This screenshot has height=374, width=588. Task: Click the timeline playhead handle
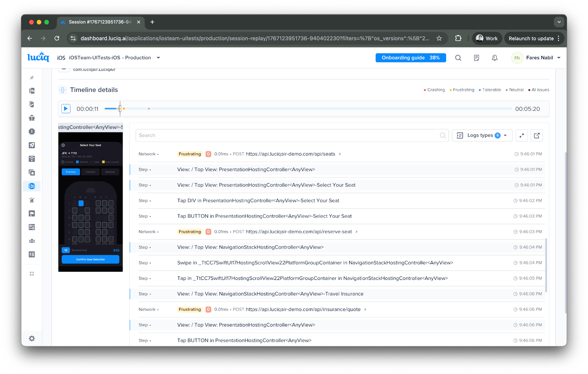(120, 108)
